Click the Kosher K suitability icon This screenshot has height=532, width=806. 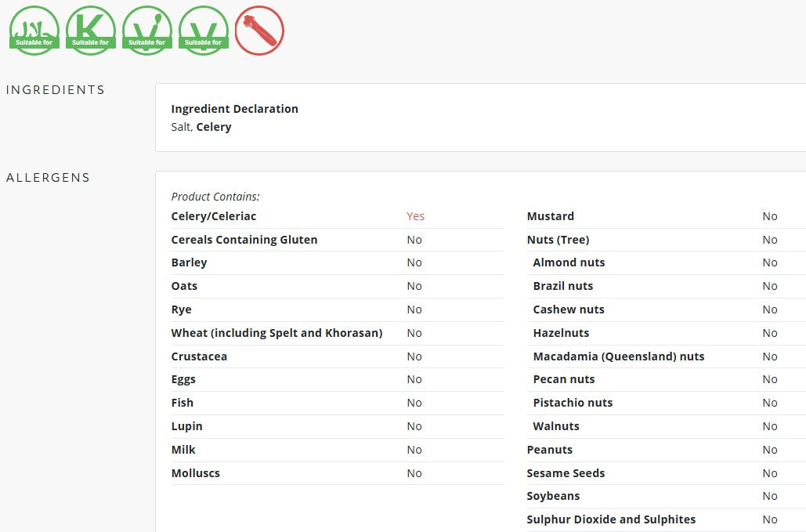point(91,31)
